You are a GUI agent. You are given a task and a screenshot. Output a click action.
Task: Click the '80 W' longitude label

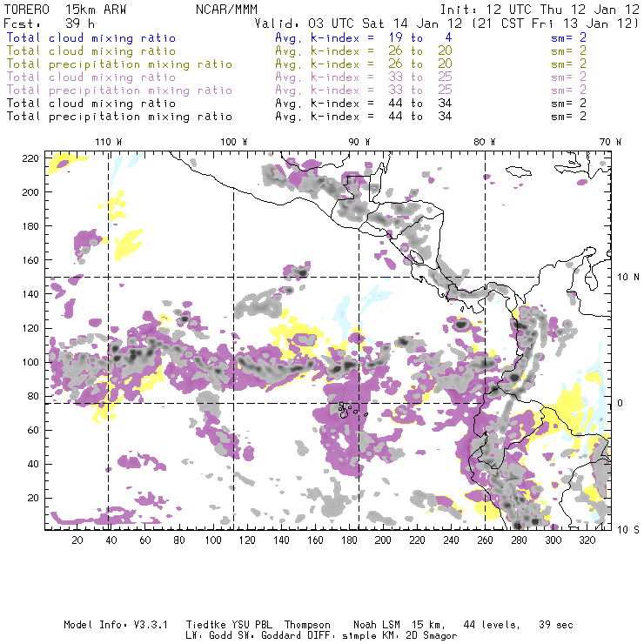coord(485,142)
